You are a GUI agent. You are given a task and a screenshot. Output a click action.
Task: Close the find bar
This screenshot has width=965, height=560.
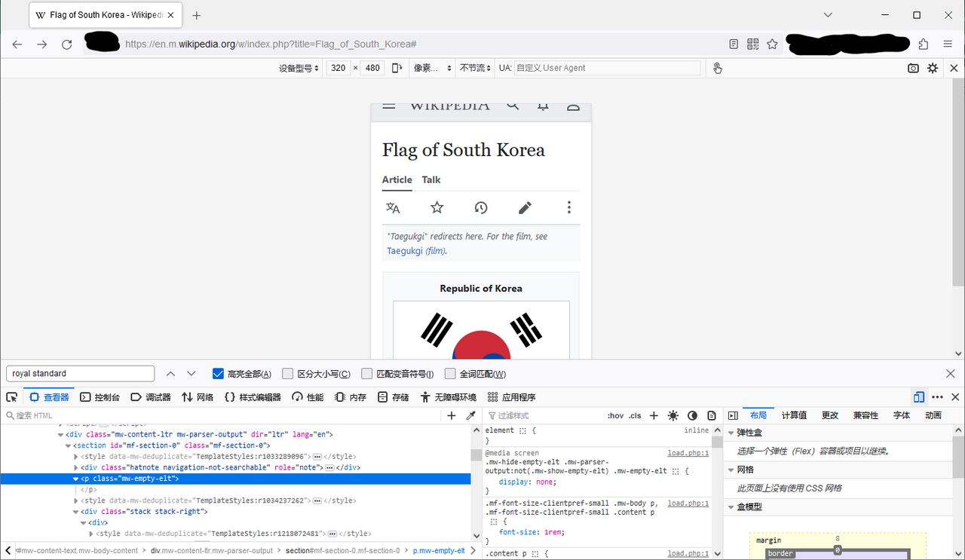(951, 373)
